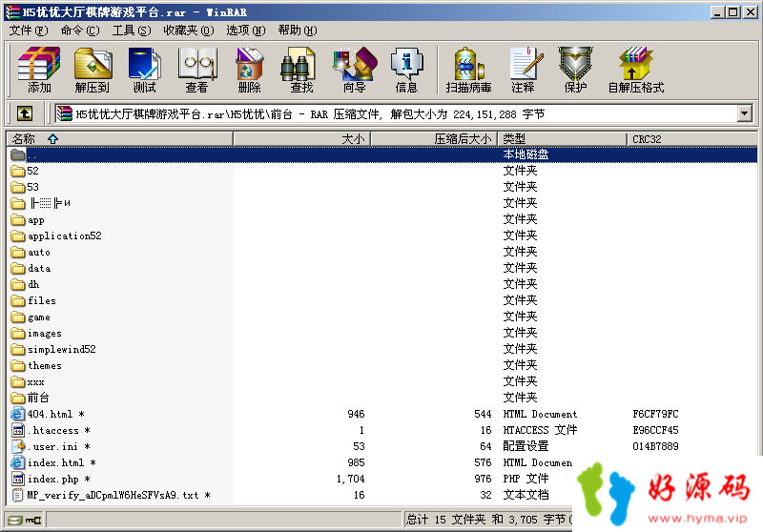Click CRC value F6CF79FC
Viewport: 763px width, 532px height.
point(655,414)
